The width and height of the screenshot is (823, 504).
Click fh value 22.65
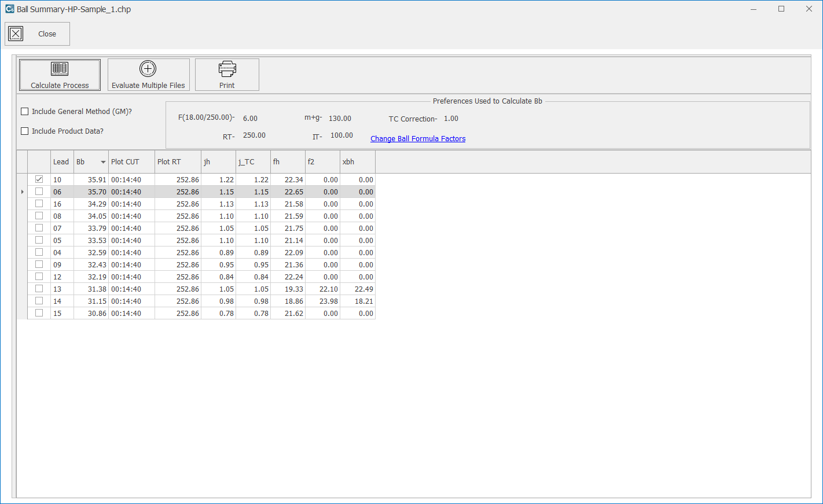[x=293, y=192]
